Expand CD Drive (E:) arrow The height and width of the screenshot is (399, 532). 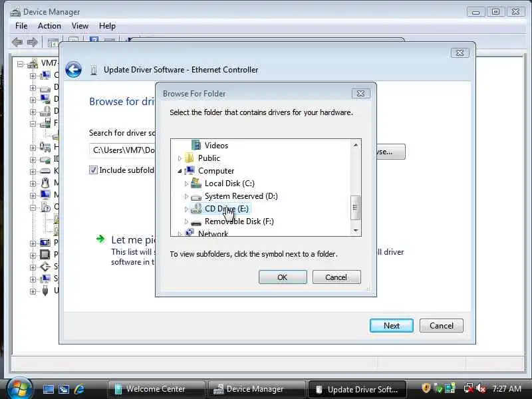tap(186, 209)
